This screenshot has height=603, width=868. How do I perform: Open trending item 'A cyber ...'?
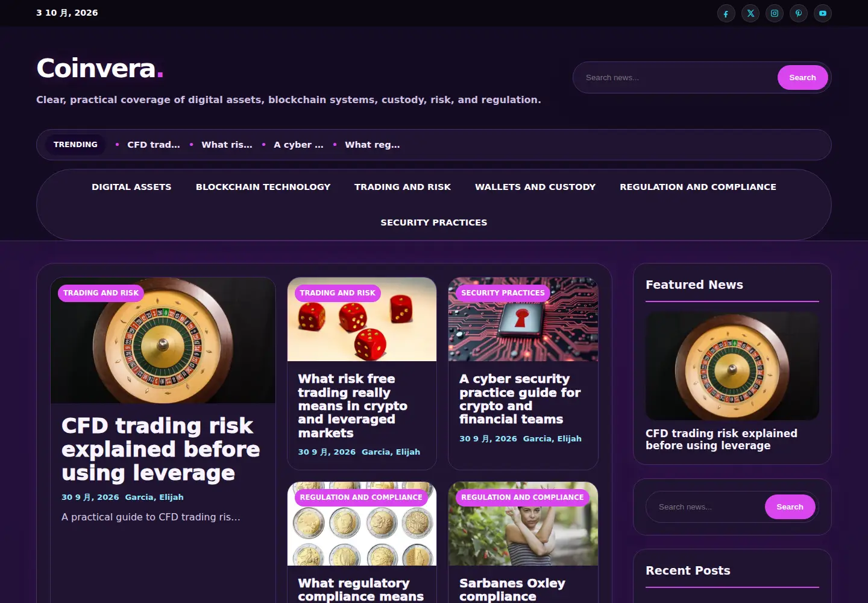point(298,145)
